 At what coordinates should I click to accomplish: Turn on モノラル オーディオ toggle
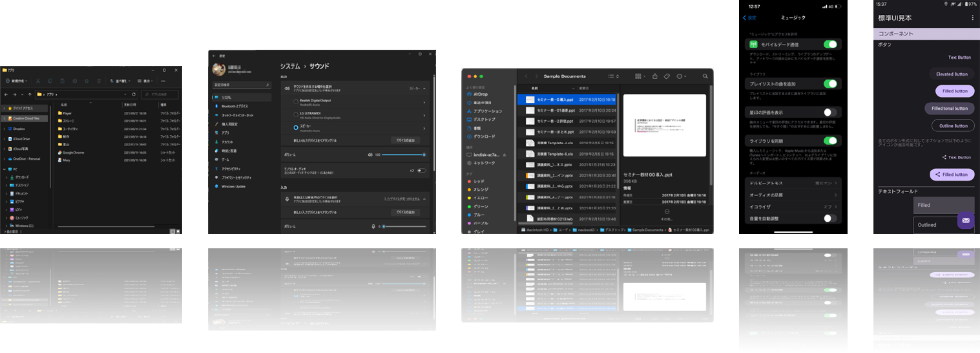[x=422, y=170]
